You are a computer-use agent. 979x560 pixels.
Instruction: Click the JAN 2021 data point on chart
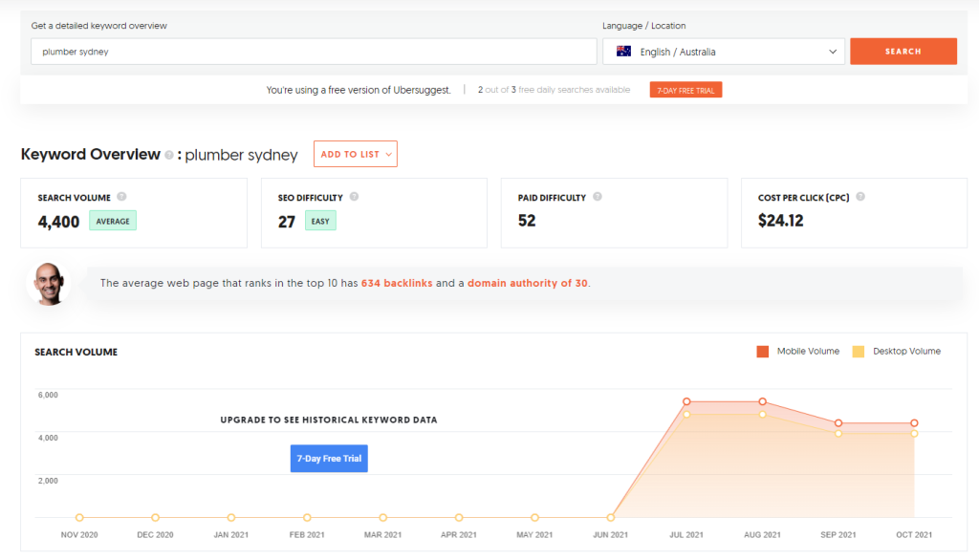tap(231, 518)
